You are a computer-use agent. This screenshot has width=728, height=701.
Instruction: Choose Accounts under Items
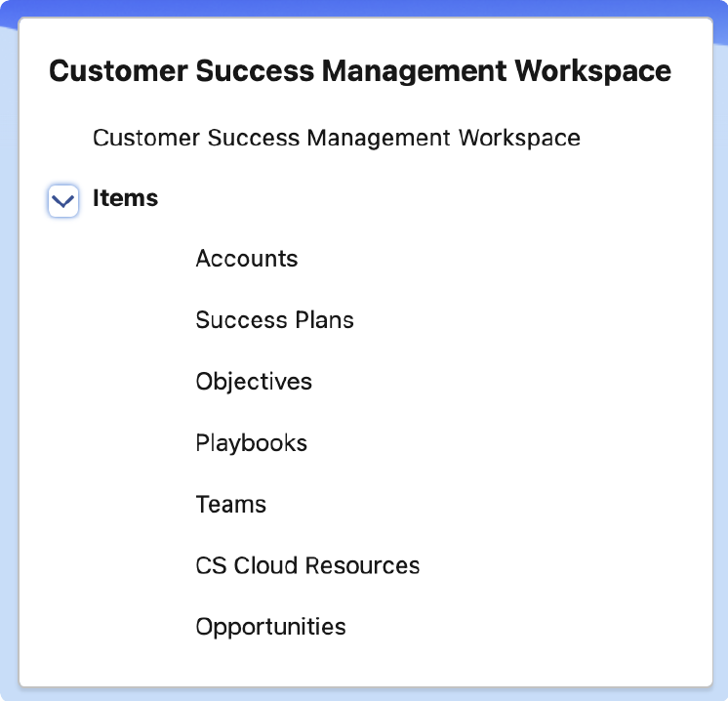coord(247,259)
